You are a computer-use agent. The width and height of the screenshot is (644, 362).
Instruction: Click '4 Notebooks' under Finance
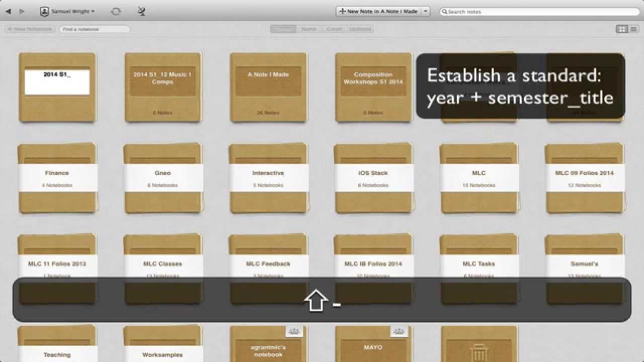click(x=57, y=185)
